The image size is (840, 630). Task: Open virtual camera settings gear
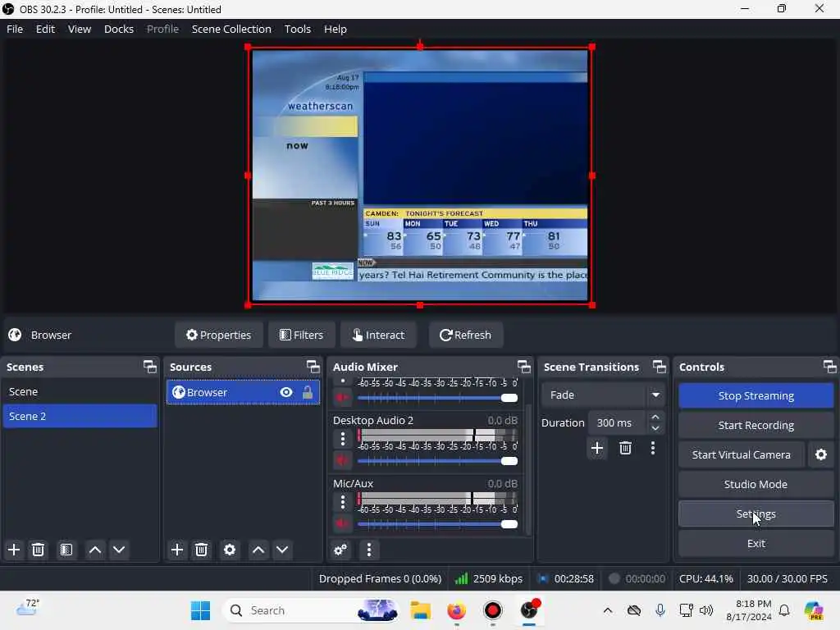(x=820, y=454)
